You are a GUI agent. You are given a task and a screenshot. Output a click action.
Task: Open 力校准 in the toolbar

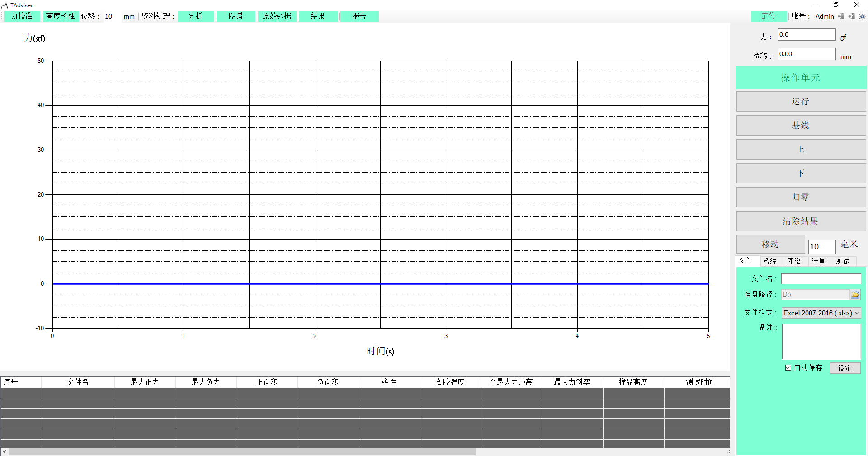22,16
